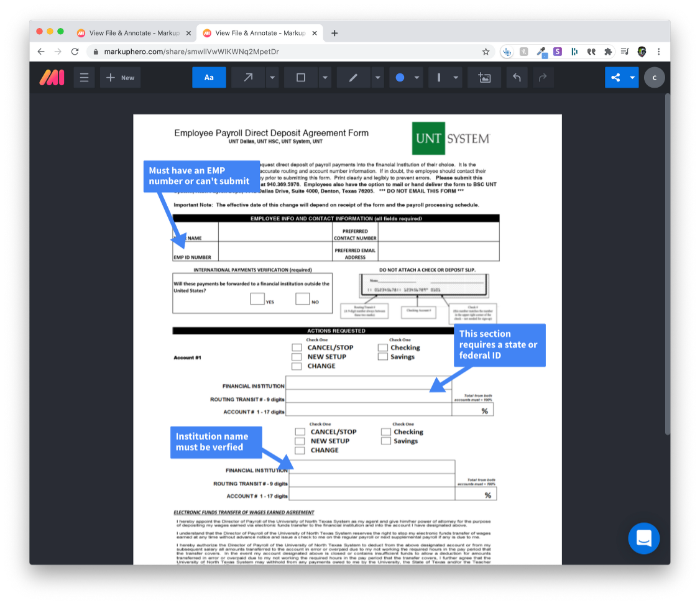Check the NO box for international payments
Screen dimensions: 700x603
pos(303,298)
